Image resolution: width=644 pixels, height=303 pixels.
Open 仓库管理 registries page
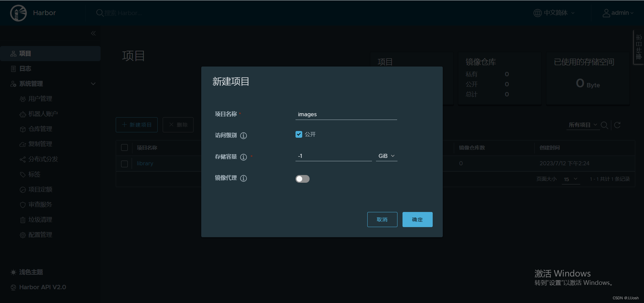(x=40, y=129)
